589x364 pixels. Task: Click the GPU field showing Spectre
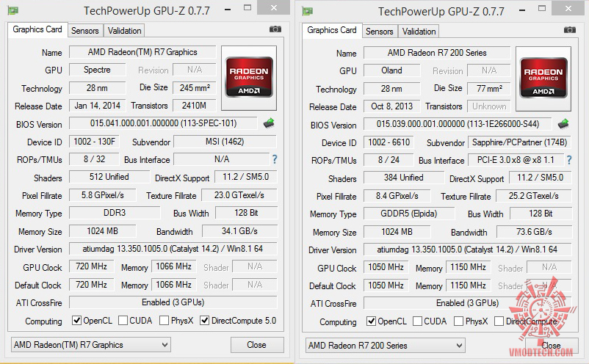pyautogui.click(x=97, y=70)
